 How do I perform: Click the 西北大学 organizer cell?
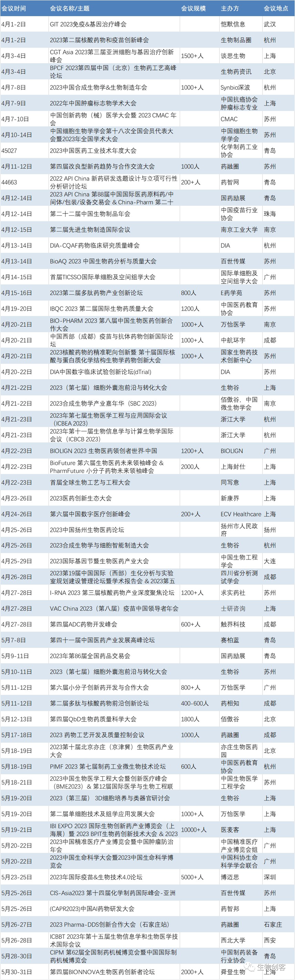pyautogui.click(x=233, y=940)
